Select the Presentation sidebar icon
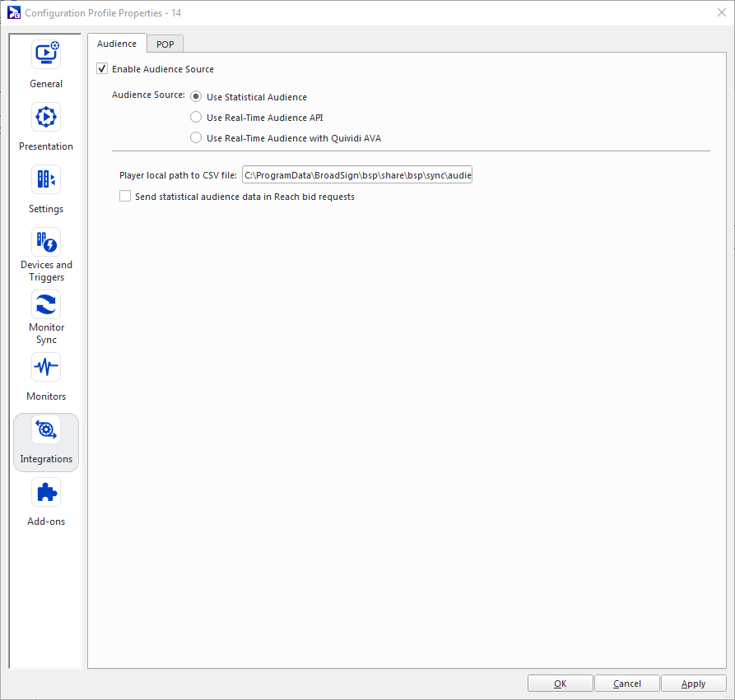Viewport: 735px width, 700px height. pyautogui.click(x=46, y=117)
